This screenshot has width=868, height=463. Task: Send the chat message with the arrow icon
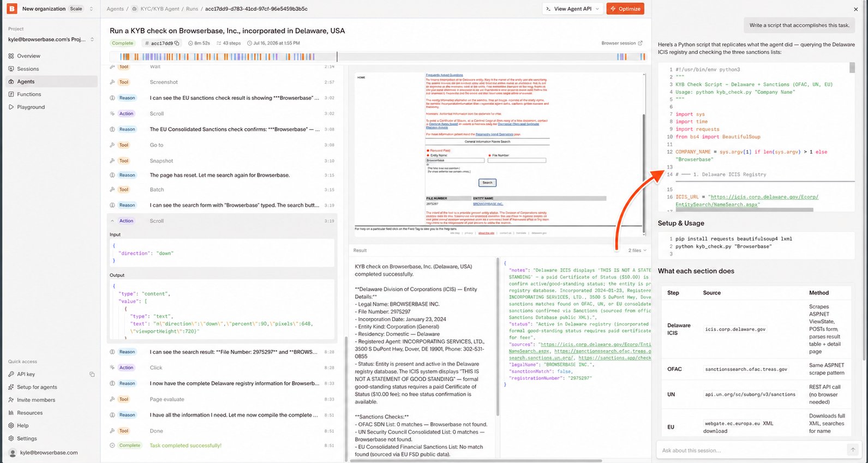852,449
